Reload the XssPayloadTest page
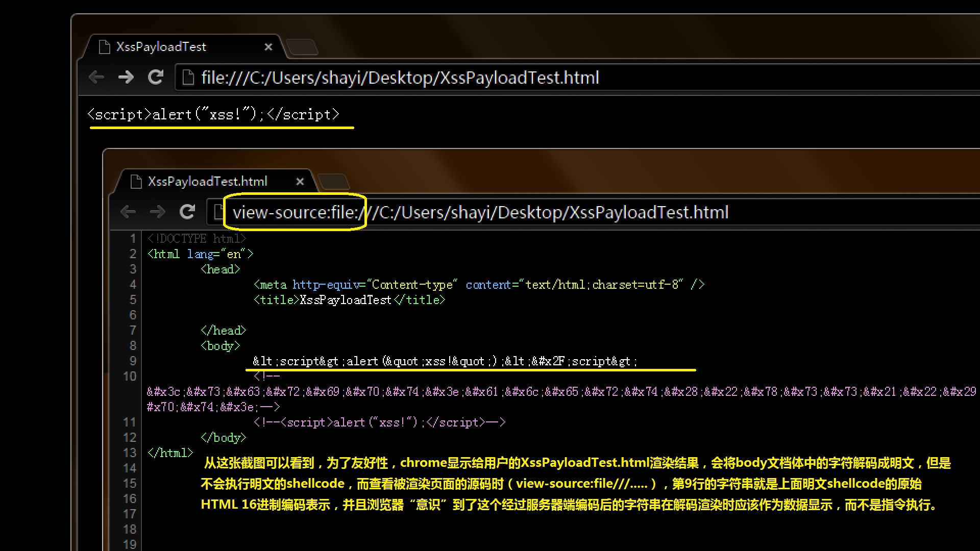The width and height of the screenshot is (980, 551). (x=156, y=78)
